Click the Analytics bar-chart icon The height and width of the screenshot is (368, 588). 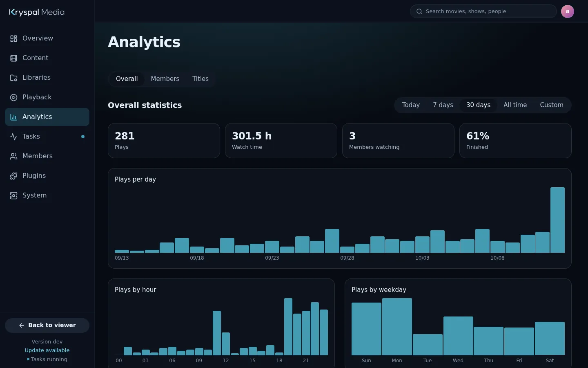pos(13,117)
